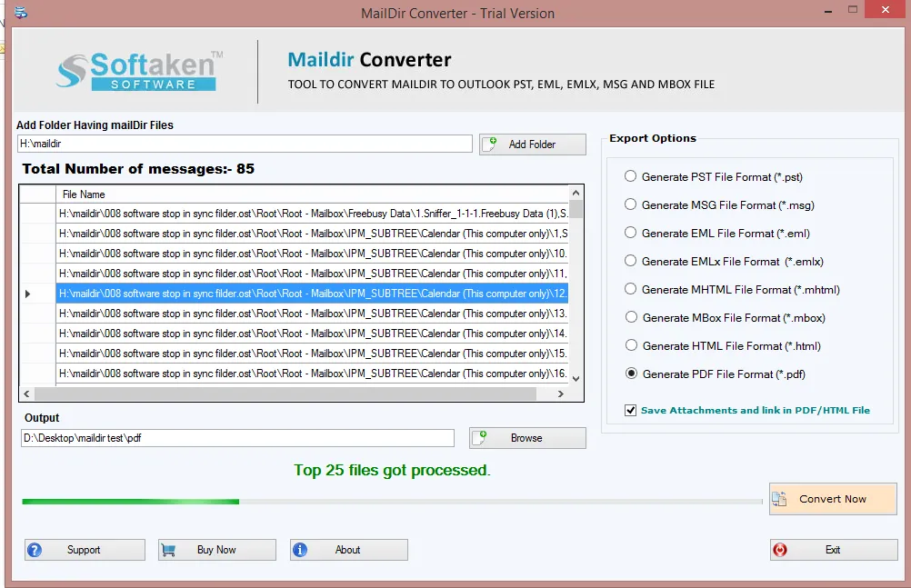
Task: Select the Calendar row ending with \14.
Action: pos(312,334)
